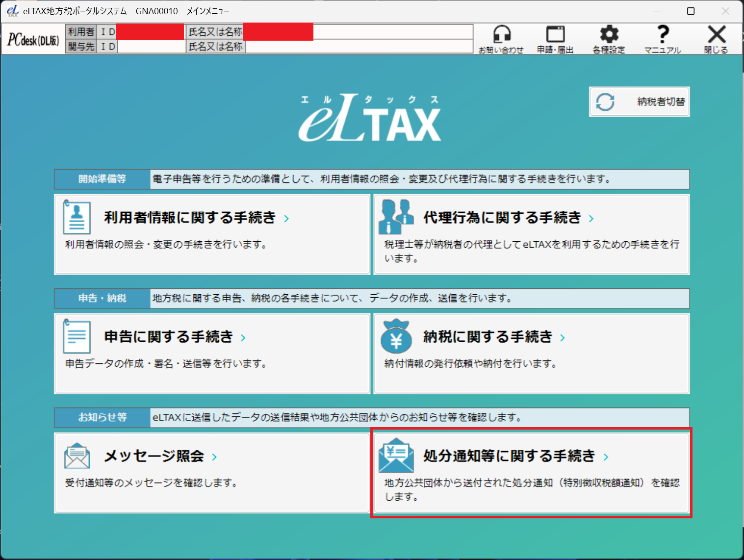Click text 受付通知等のメッセージを確認します。
This screenshot has width=744, height=560.
pyautogui.click(x=152, y=483)
